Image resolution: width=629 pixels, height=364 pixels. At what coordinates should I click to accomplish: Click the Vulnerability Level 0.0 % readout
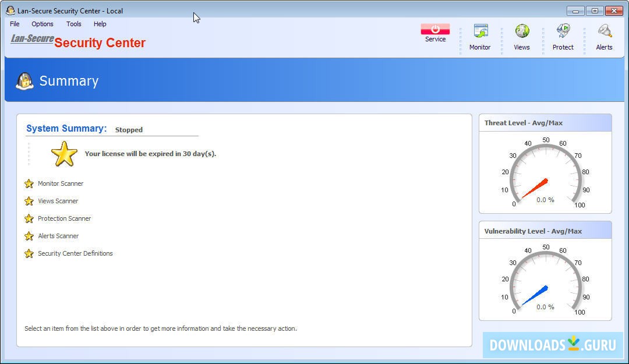pyautogui.click(x=546, y=307)
